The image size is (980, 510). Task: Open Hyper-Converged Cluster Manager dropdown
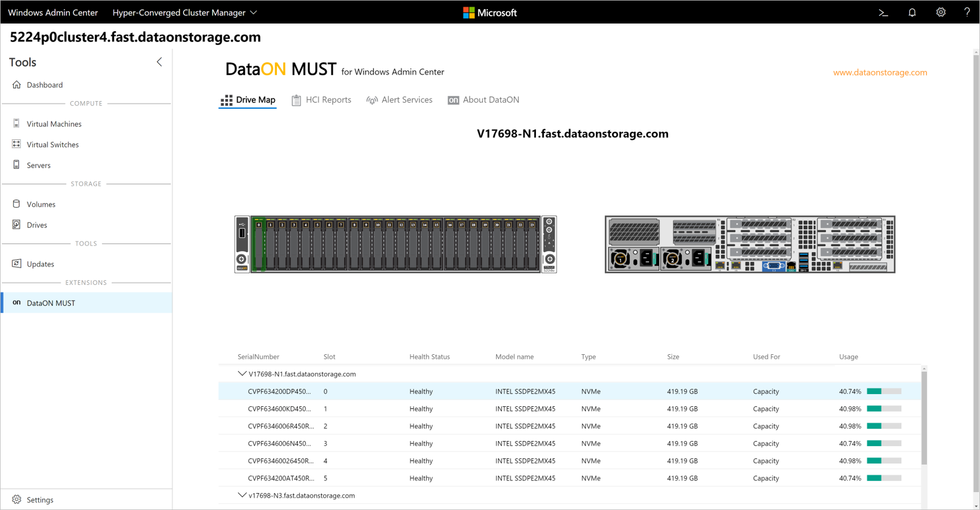pos(185,13)
